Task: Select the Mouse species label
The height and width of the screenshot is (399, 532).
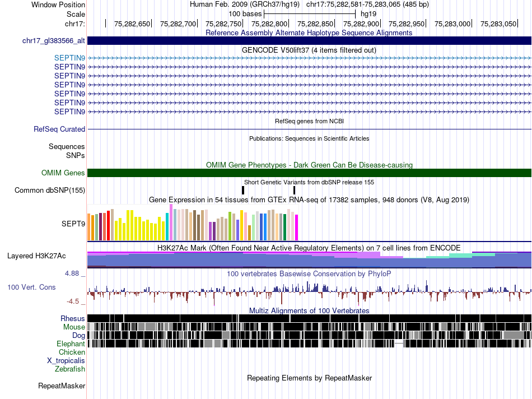Action: click(74, 327)
